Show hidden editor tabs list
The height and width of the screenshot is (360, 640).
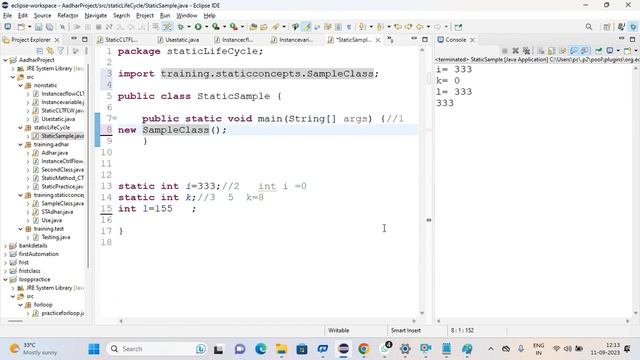click(x=391, y=40)
